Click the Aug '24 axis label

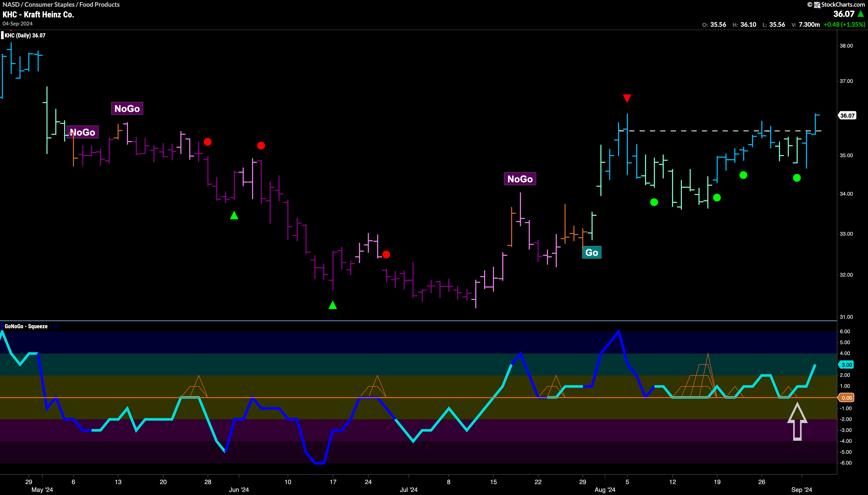pyautogui.click(x=605, y=490)
